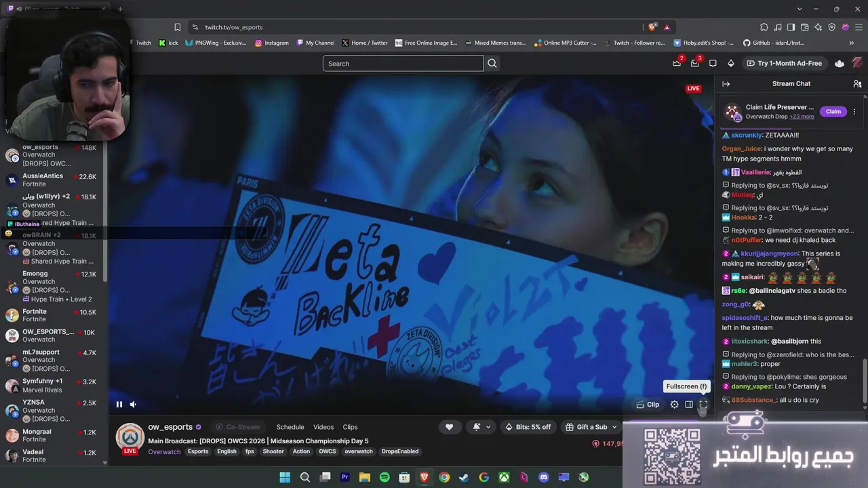868x488 pixels.
Task: Expand the Gift a Sub options arrow
Action: pos(614,427)
